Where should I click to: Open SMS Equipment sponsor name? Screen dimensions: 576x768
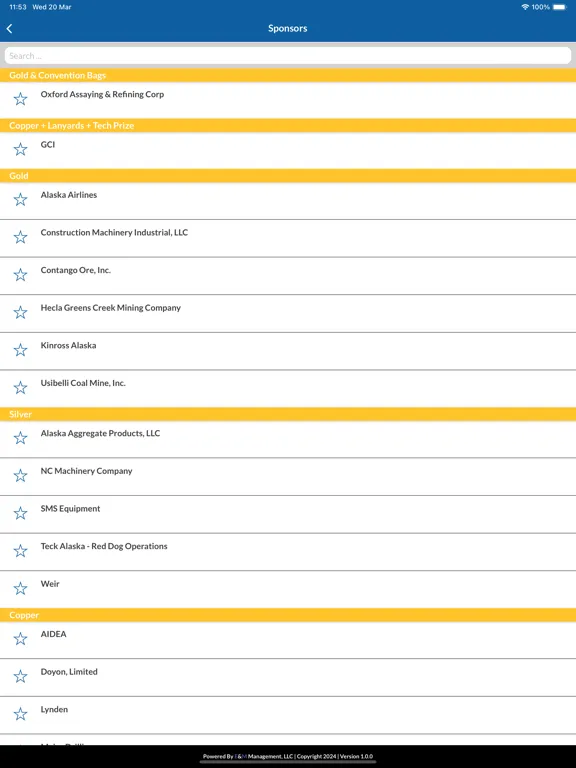70,509
